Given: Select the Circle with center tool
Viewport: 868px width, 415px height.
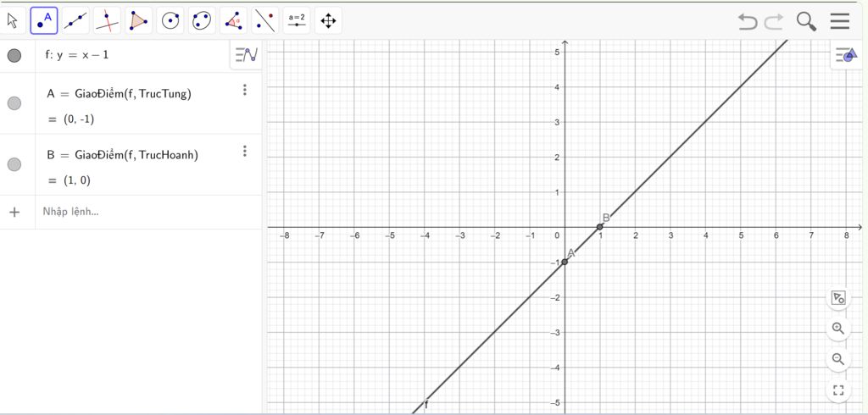Looking at the screenshot, I should 170,21.
